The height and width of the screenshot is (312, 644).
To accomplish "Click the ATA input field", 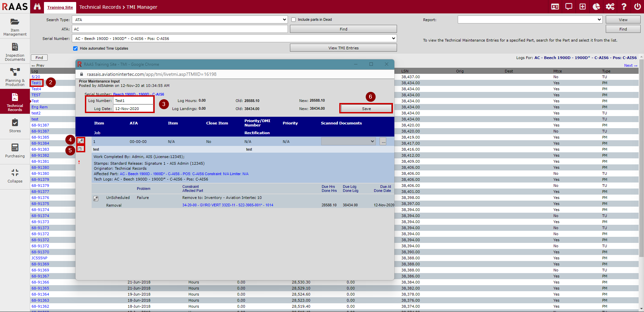I will pos(180,29).
